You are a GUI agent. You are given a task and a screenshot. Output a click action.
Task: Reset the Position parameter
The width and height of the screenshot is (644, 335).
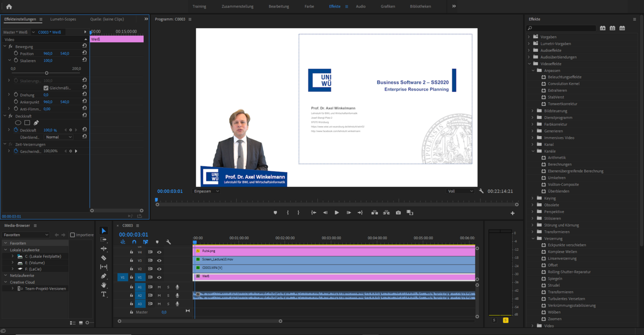pyautogui.click(x=85, y=53)
